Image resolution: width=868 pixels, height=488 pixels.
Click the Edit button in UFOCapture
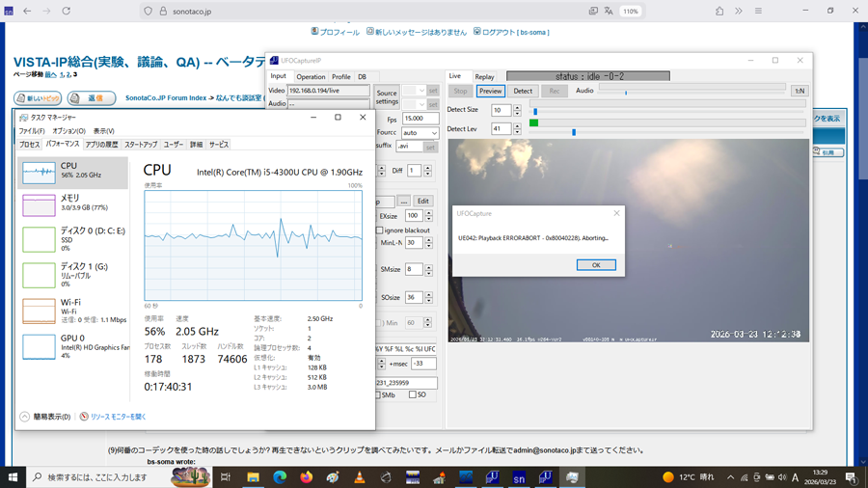423,201
